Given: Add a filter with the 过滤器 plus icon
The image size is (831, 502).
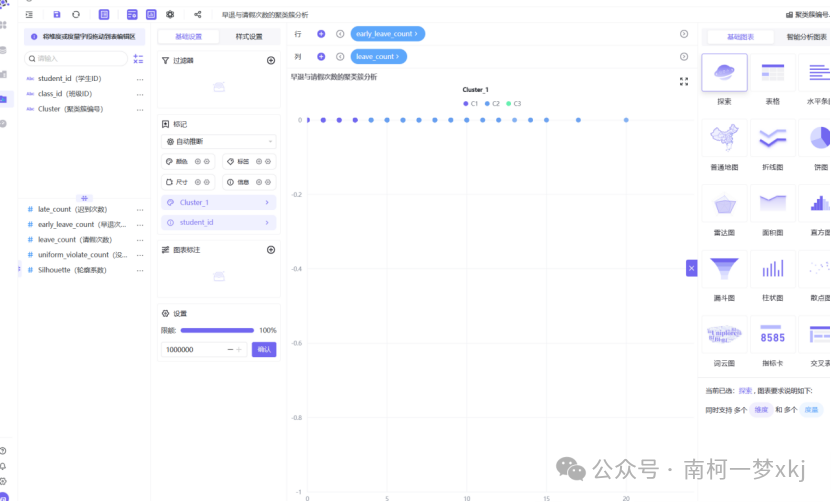Looking at the screenshot, I should click(x=271, y=60).
